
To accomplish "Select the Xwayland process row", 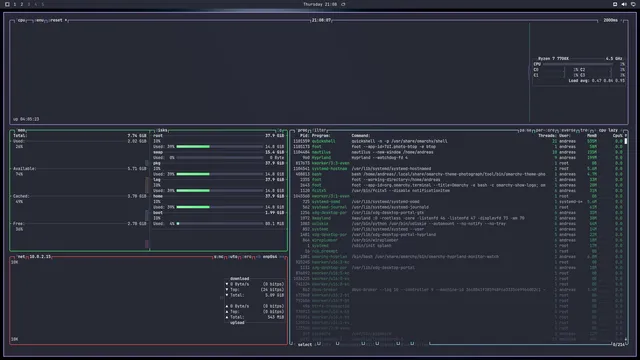I will coord(457,218).
